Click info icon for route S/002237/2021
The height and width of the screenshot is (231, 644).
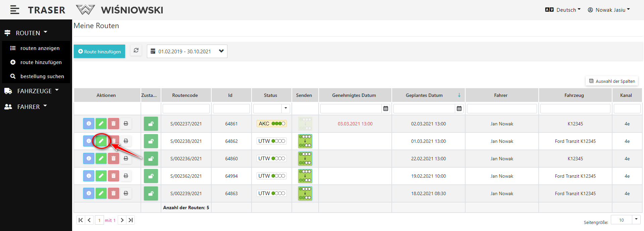89,124
